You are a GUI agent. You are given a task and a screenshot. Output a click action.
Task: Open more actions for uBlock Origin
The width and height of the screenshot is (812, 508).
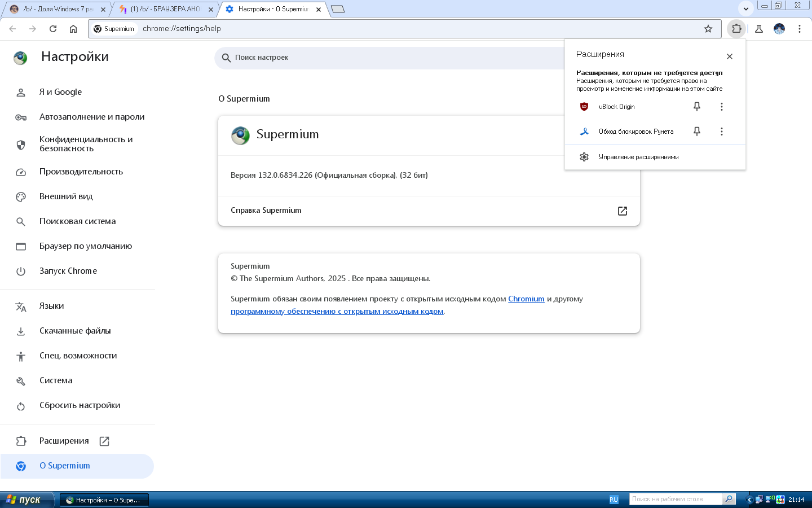(722, 107)
